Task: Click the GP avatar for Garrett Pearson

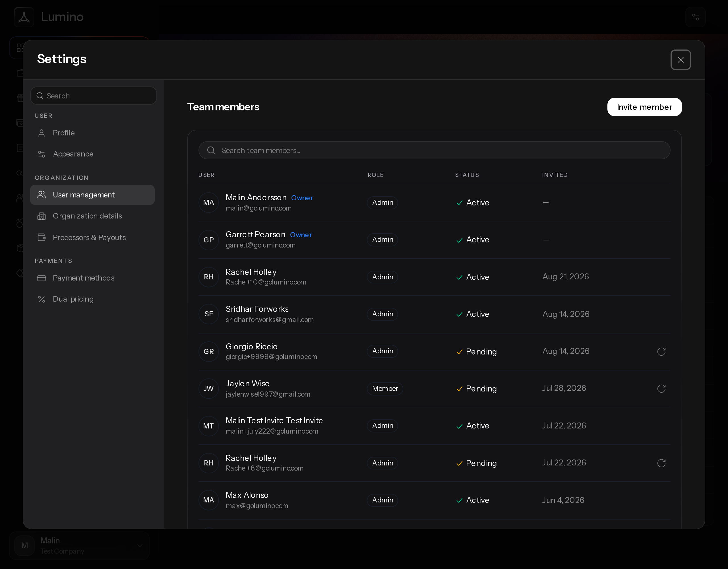Action: (x=209, y=240)
